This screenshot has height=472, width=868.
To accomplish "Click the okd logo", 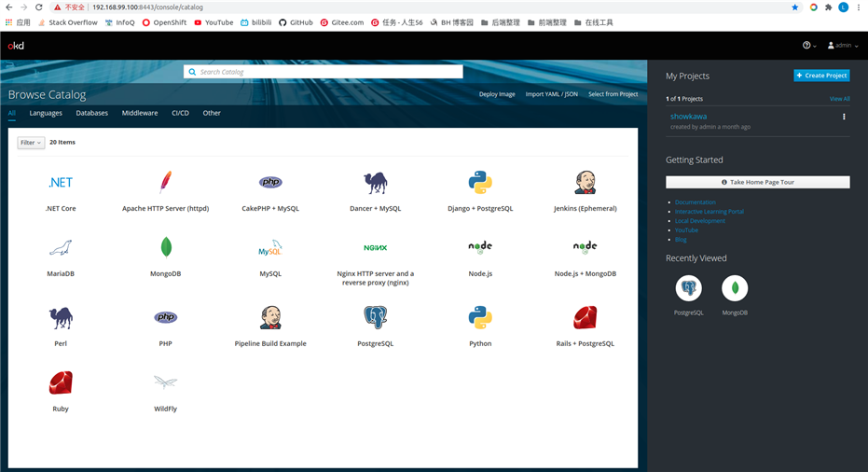I will click(16, 46).
